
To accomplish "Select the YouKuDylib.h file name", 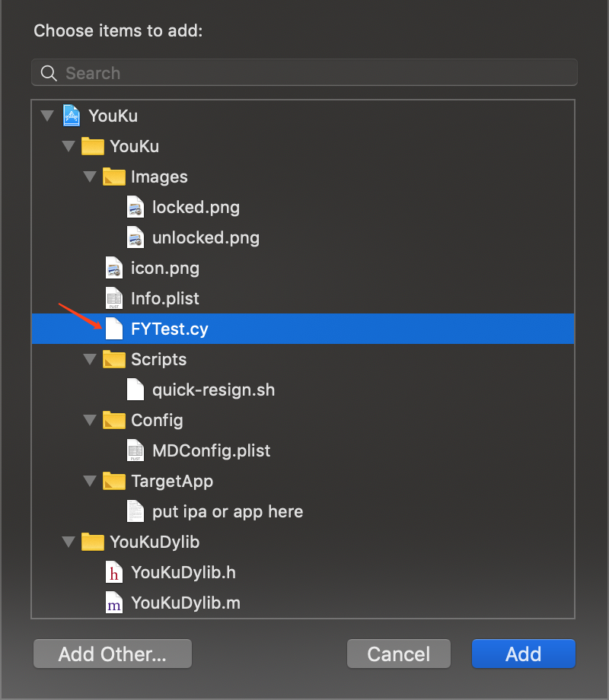I will point(183,573).
